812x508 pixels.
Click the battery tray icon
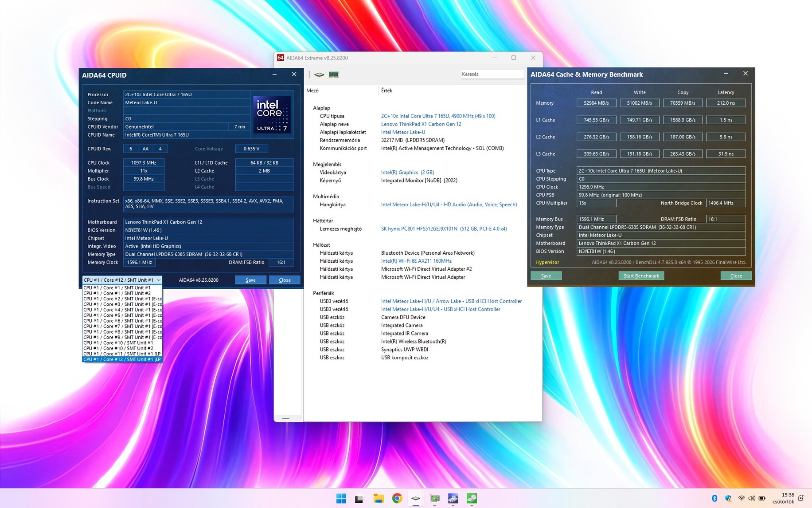pos(762,498)
